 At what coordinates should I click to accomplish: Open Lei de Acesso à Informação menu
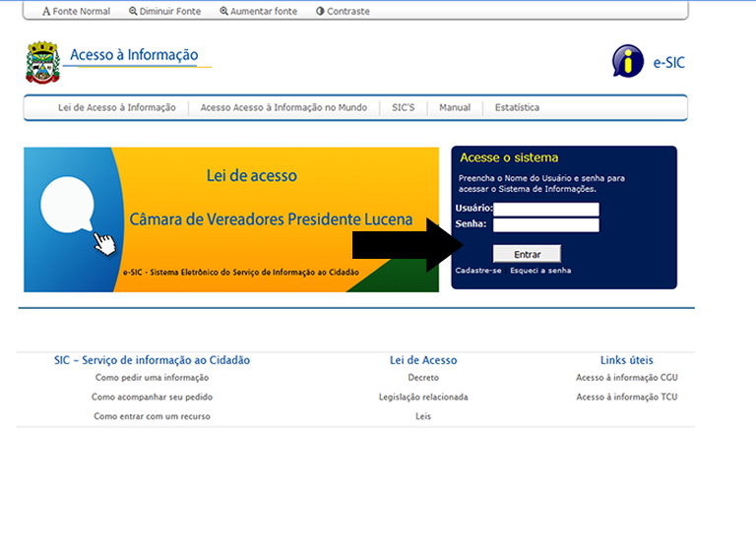coord(116,107)
